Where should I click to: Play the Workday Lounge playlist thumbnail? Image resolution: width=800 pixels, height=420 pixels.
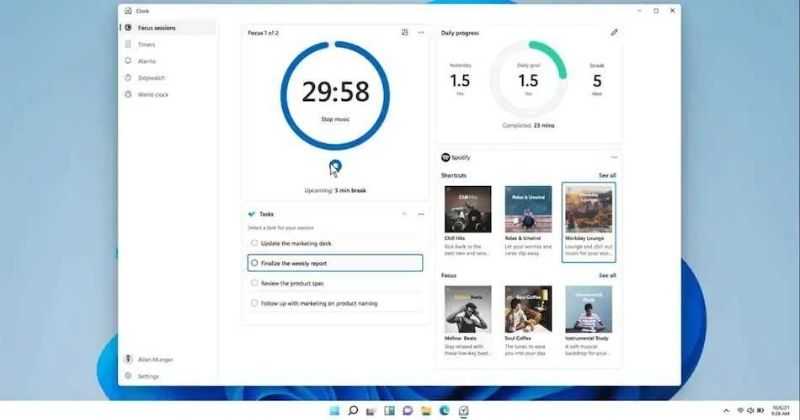coord(589,209)
